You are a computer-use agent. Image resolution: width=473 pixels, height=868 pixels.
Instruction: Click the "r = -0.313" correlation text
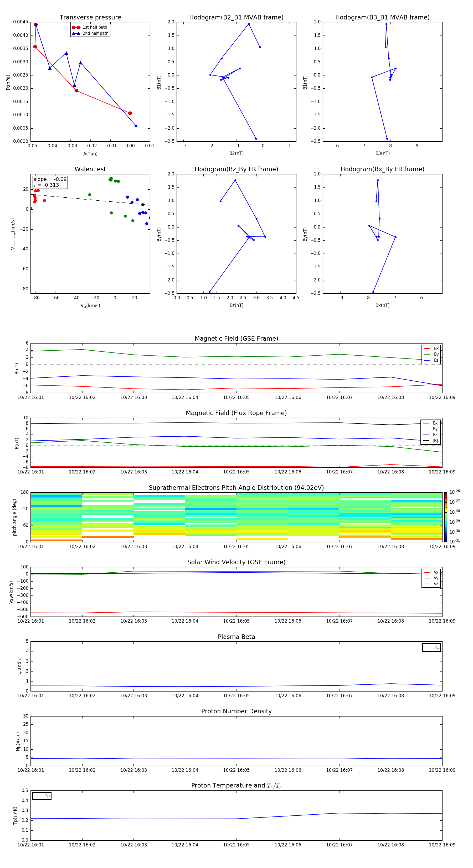coord(47,185)
